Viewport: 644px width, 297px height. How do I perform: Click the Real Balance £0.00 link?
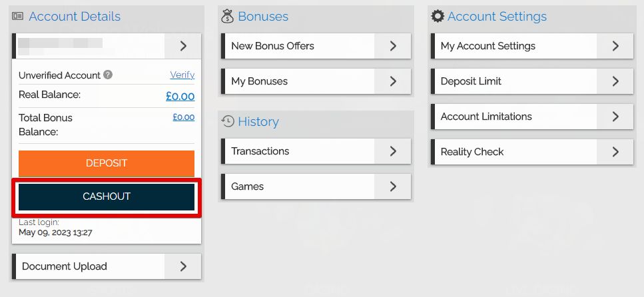180,96
